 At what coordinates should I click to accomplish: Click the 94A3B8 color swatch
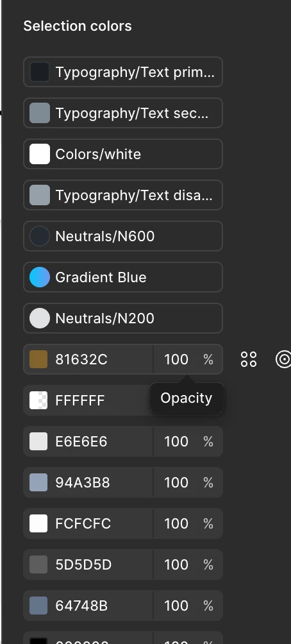click(x=38, y=482)
